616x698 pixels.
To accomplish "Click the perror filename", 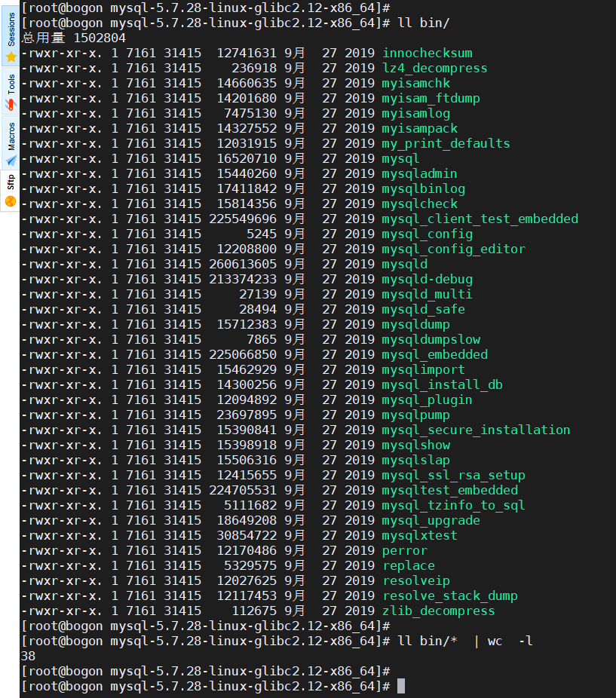I will (404, 550).
